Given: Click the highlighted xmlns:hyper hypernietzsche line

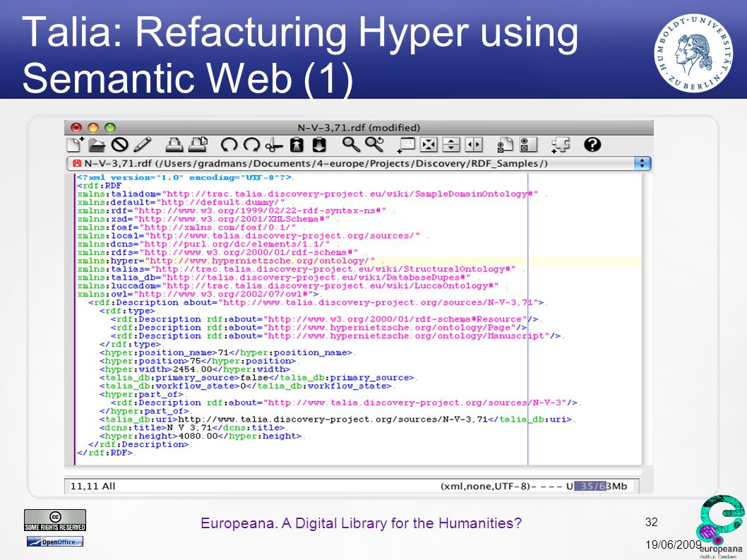Looking at the screenshot, I should pyautogui.click(x=227, y=261).
